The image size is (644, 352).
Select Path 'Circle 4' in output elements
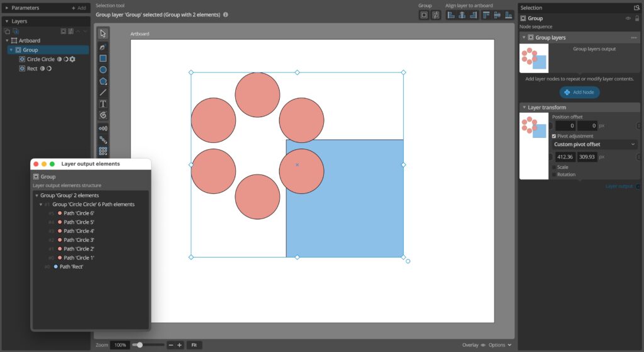pyautogui.click(x=79, y=231)
